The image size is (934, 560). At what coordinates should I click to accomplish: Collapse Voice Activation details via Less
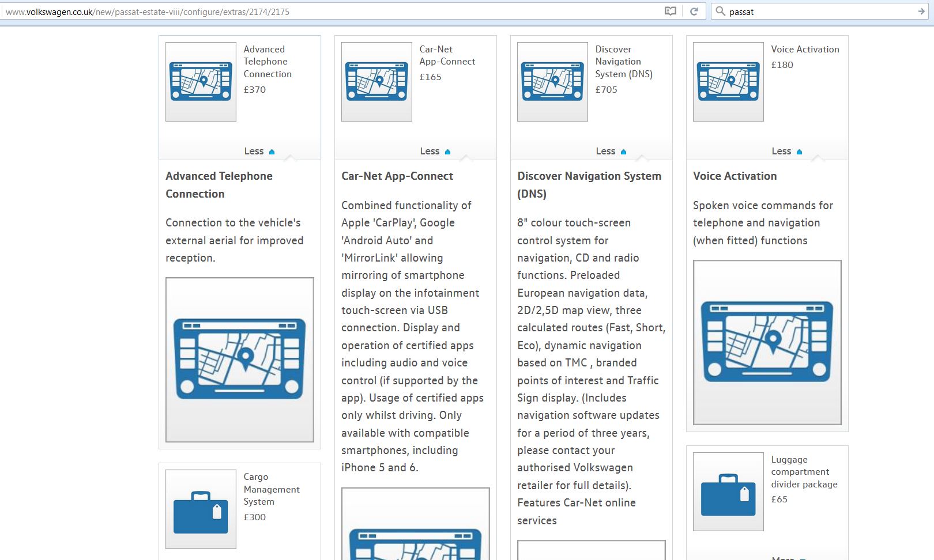(x=786, y=152)
